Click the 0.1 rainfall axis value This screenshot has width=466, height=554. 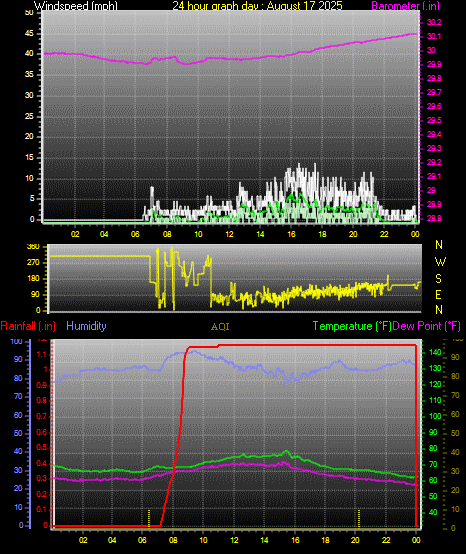click(42, 509)
